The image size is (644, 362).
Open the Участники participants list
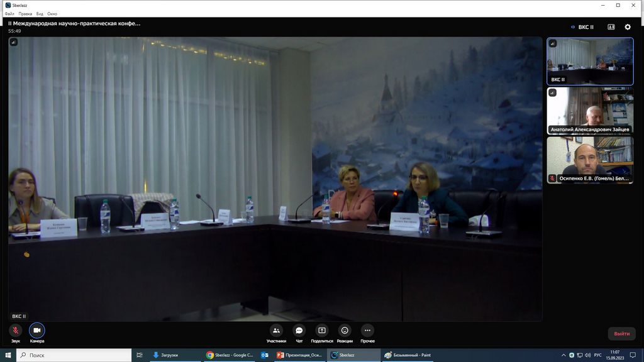point(276,331)
